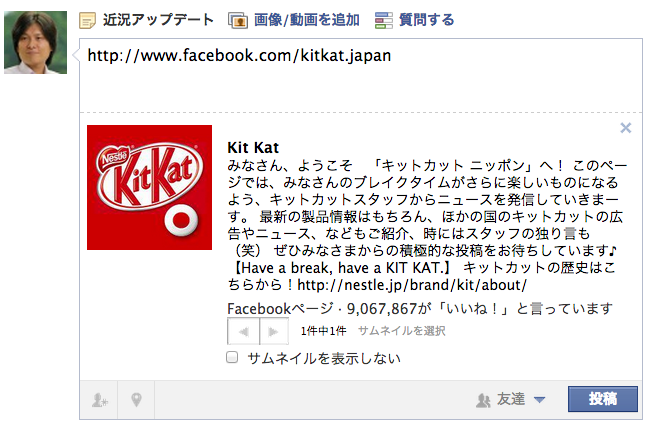Click the KitKat logo thumbnail
This screenshot has width=650, height=429.
[149, 187]
